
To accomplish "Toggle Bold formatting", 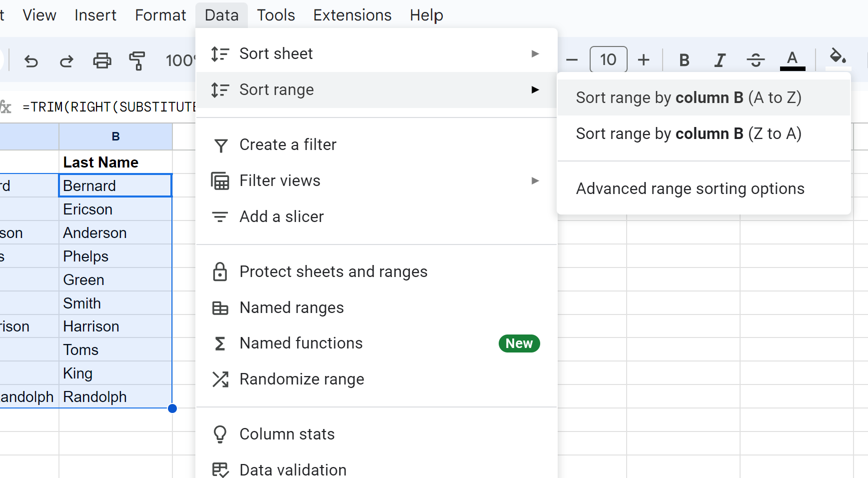I will (x=684, y=60).
